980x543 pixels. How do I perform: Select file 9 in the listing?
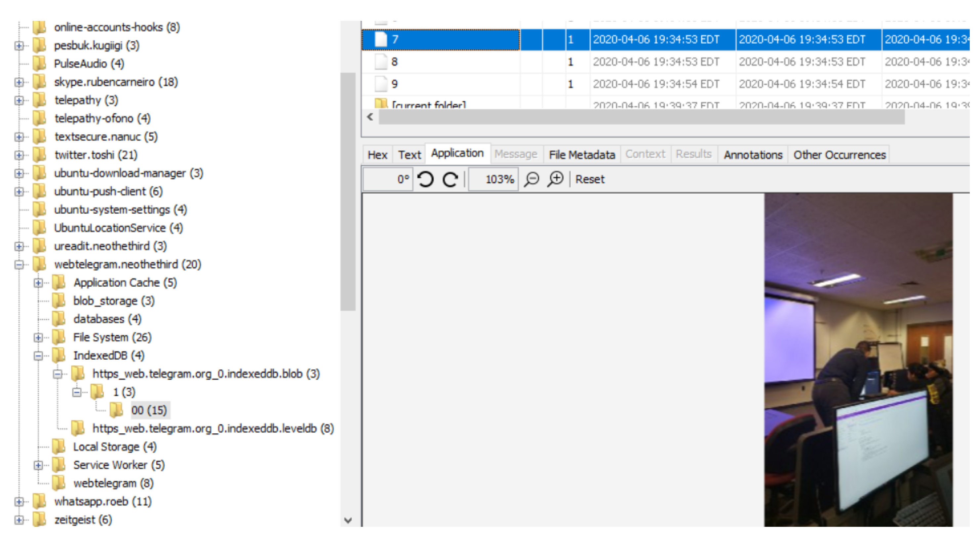click(395, 84)
